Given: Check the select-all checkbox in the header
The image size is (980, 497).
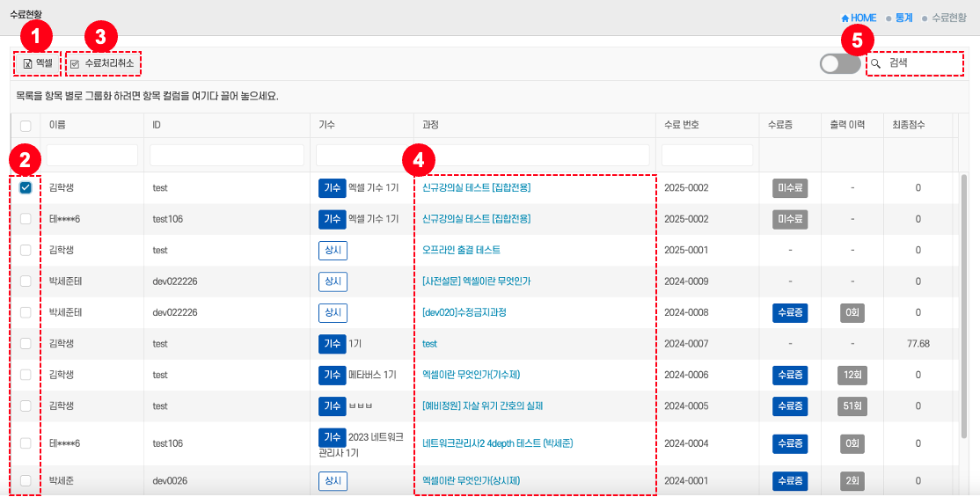Looking at the screenshot, I should click(x=26, y=126).
